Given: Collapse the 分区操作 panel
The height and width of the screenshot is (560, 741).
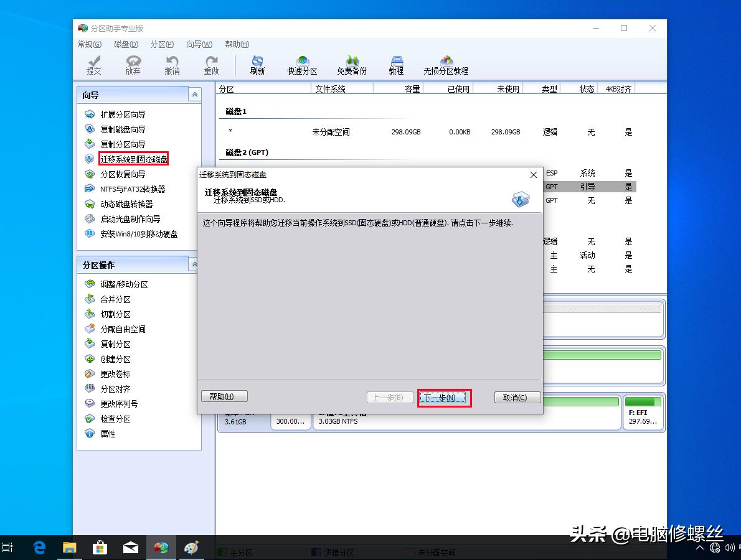Looking at the screenshot, I should [195, 264].
